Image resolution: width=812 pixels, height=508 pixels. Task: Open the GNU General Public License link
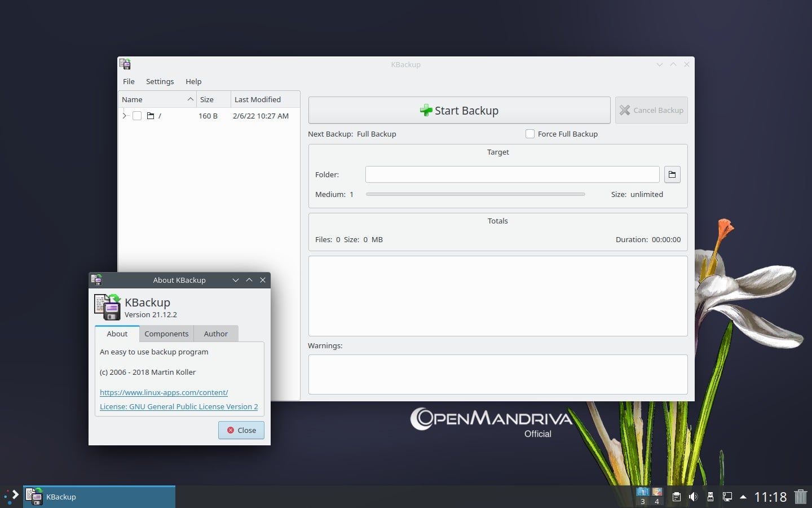179,406
